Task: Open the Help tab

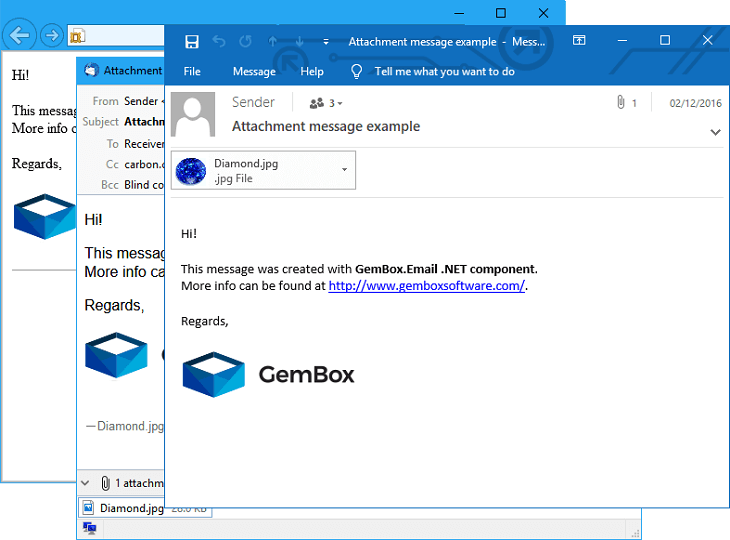Action: pyautogui.click(x=312, y=71)
